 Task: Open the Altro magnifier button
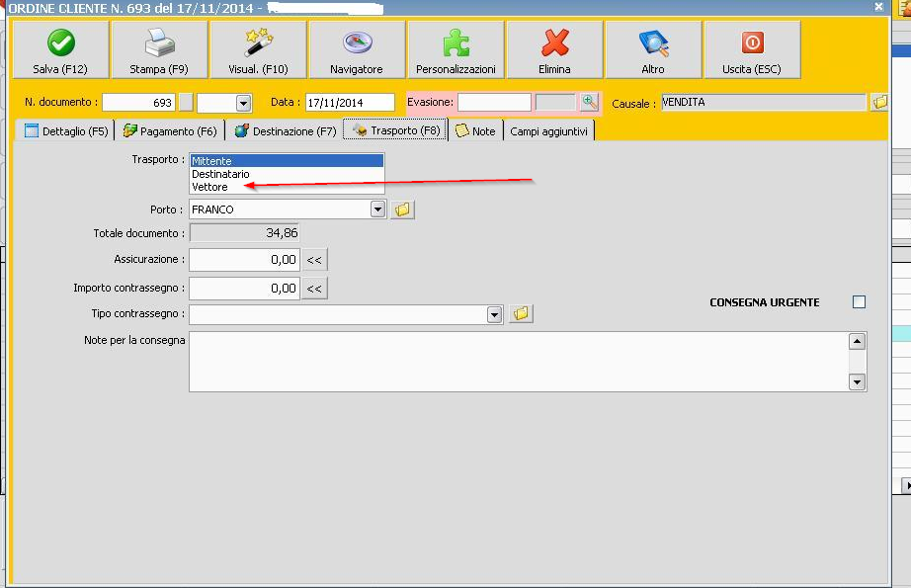click(653, 50)
